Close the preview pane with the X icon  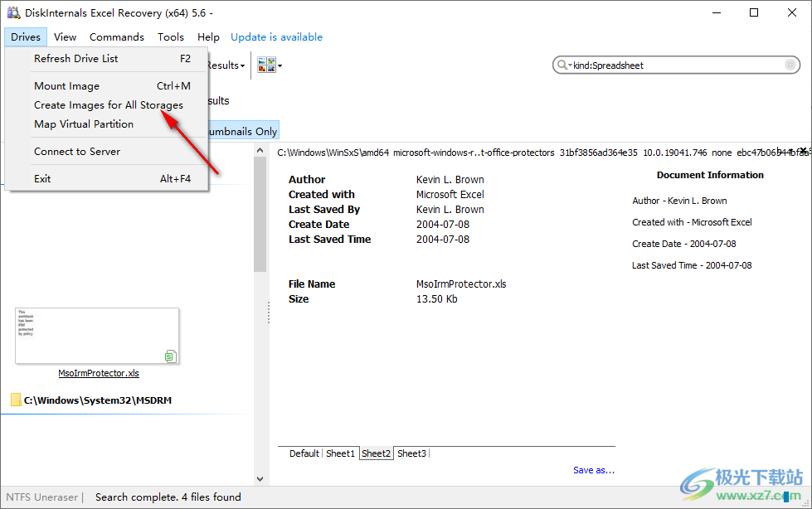point(803,151)
